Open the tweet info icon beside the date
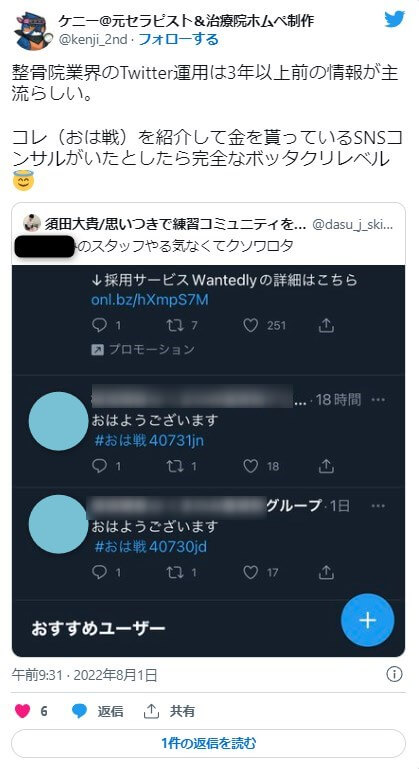419x769 pixels. pos(394,674)
